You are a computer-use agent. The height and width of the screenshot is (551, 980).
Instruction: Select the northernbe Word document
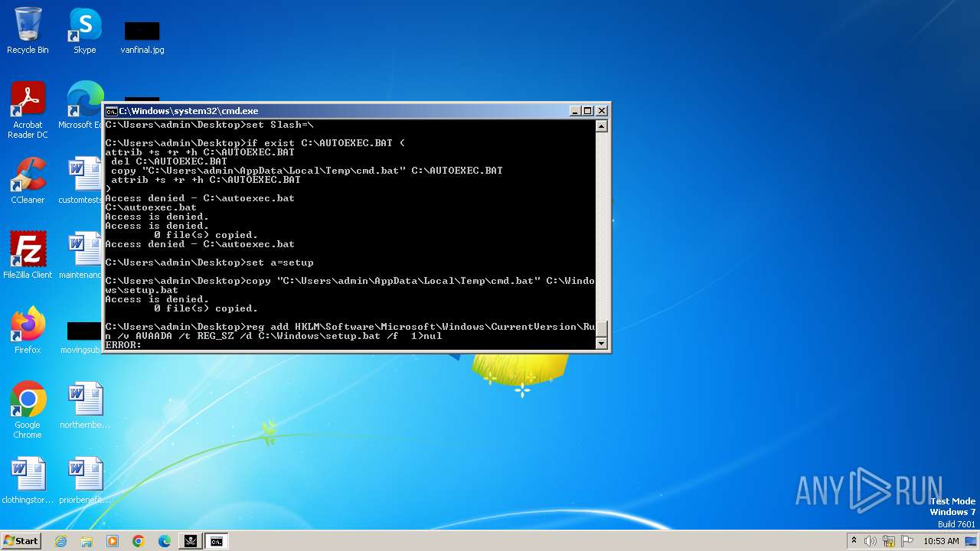pos(84,406)
